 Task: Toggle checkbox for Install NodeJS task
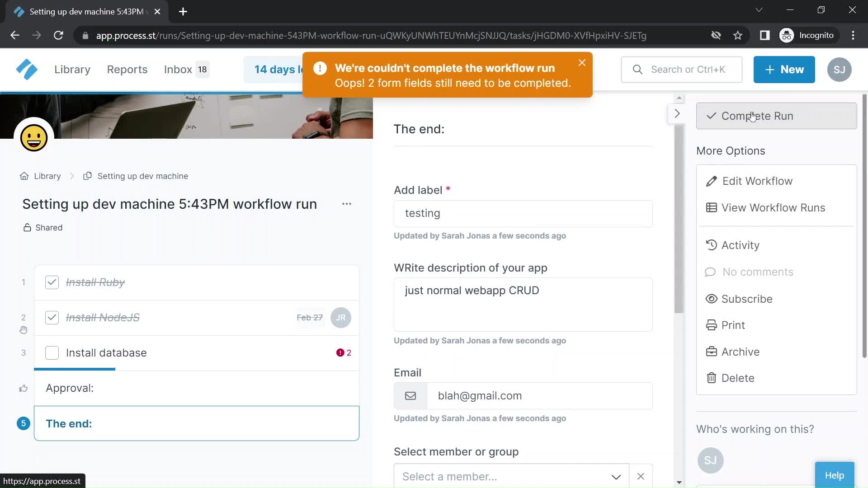51,317
